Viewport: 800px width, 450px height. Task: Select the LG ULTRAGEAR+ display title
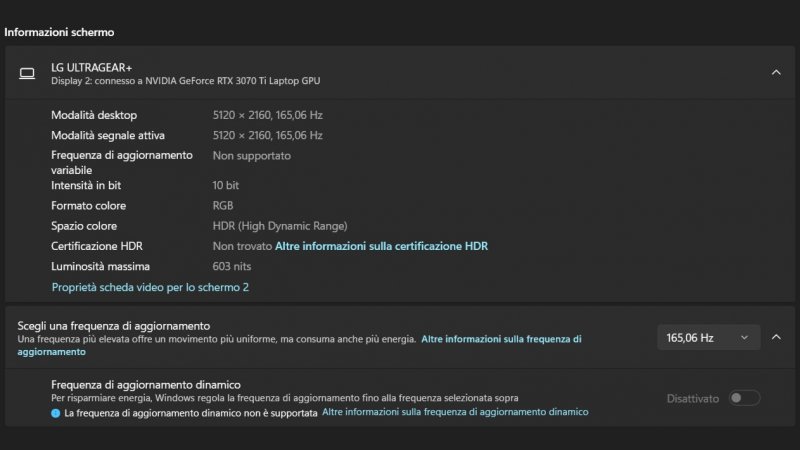point(91,67)
